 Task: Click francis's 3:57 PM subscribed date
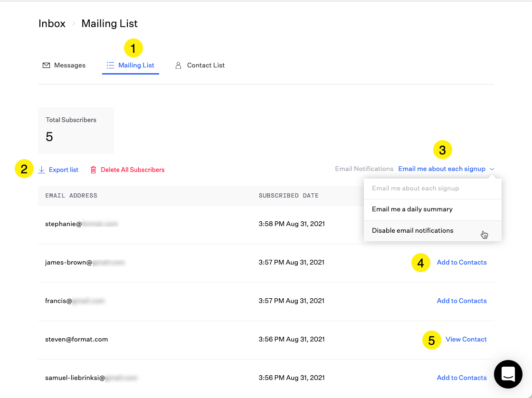click(x=292, y=301)
